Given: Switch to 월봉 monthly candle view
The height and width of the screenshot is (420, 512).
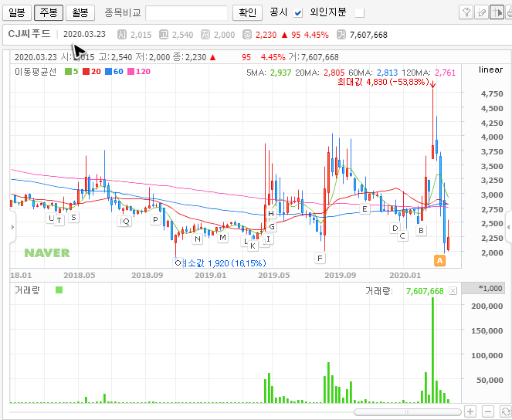Looking at the screenshot, I should pyautogui.click(x=80, y=12).
